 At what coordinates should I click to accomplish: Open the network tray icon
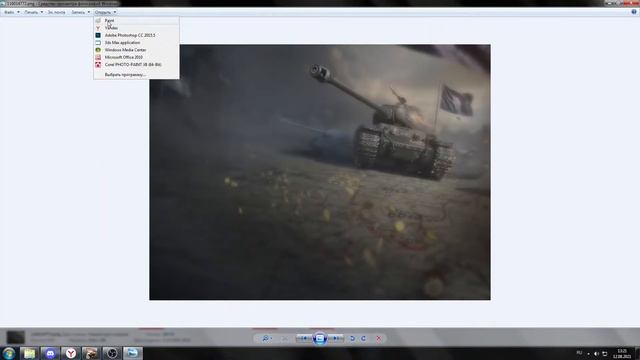pyautogui.click(x=605, y=353)
